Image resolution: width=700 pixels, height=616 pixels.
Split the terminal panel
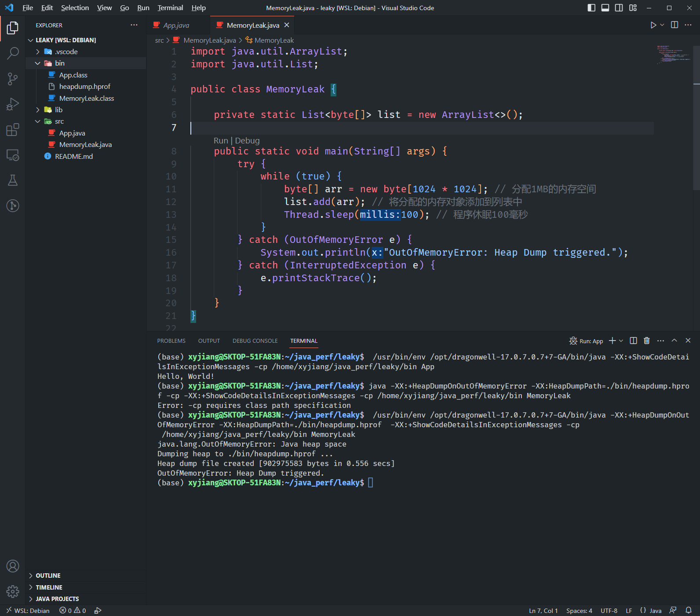(633, 341)
